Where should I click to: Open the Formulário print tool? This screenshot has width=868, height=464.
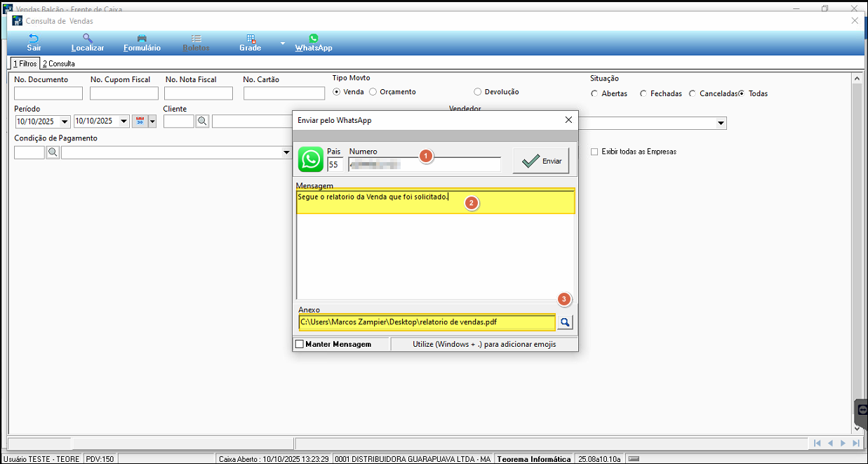142,43
